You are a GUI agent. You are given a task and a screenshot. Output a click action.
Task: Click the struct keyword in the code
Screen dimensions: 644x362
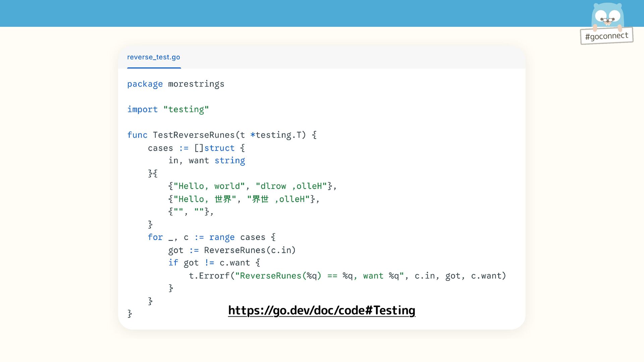click(x=219, y=148)
